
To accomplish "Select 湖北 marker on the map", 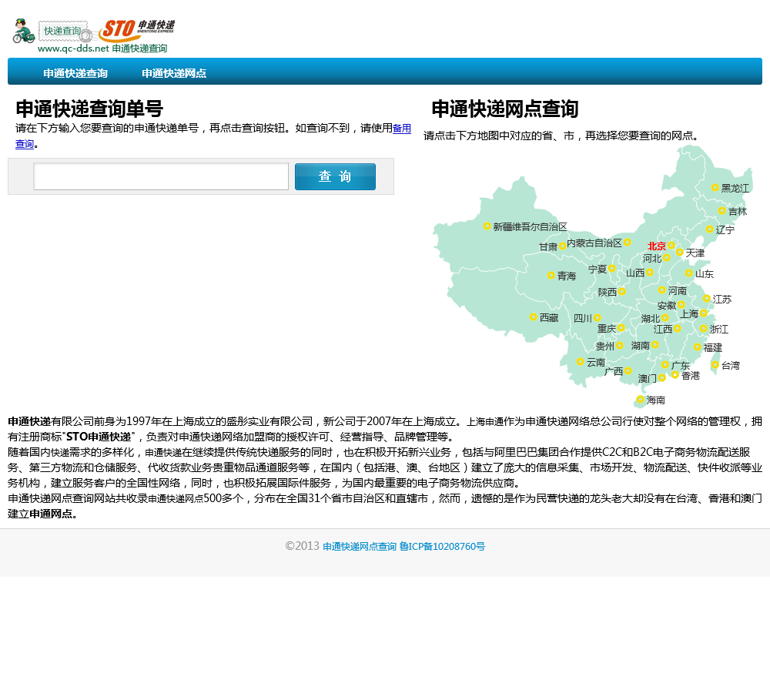I will (x=665, y=318).
